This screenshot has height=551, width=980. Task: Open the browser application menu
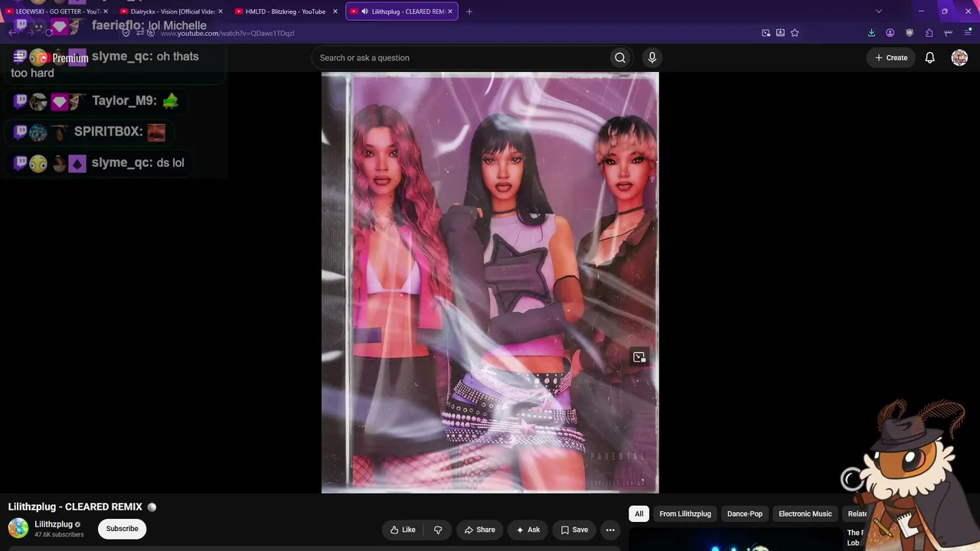click(x=968, y=33)
